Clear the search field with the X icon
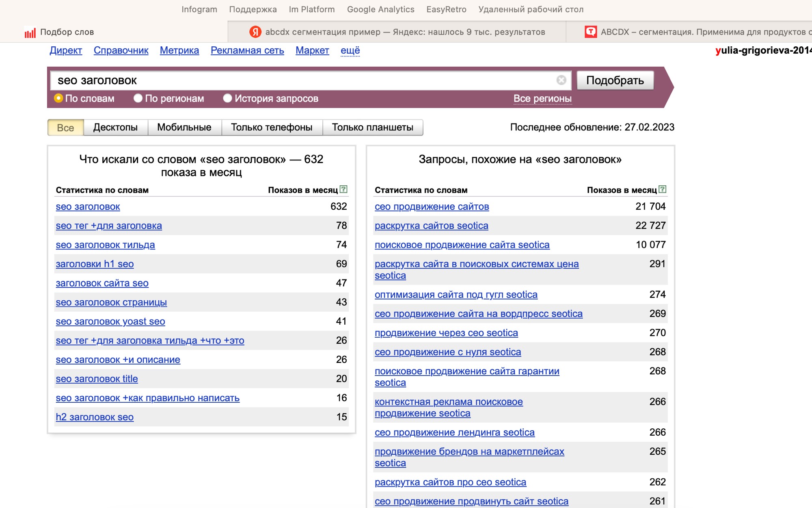Viewport: 812px width, 508px height. (561, 80)
